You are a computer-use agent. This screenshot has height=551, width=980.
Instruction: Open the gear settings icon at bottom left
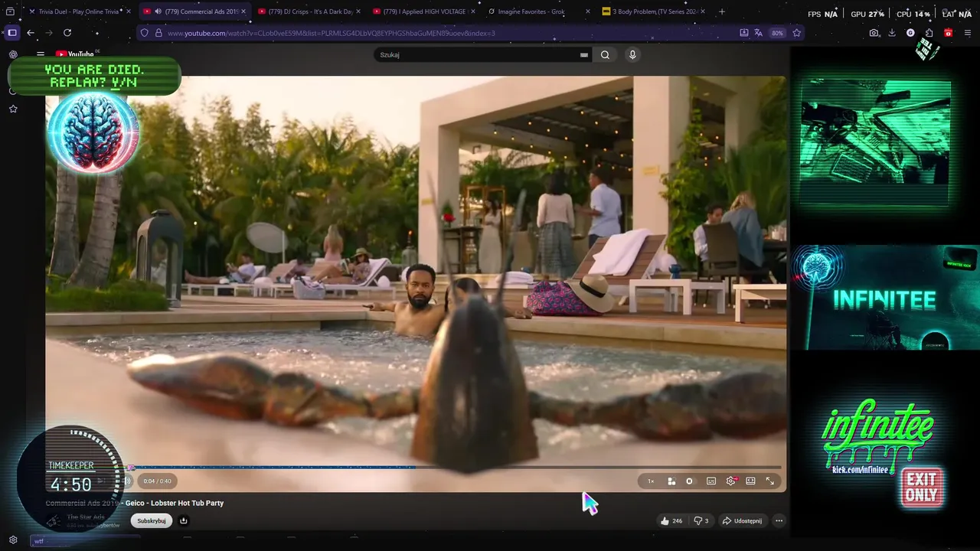13,540
